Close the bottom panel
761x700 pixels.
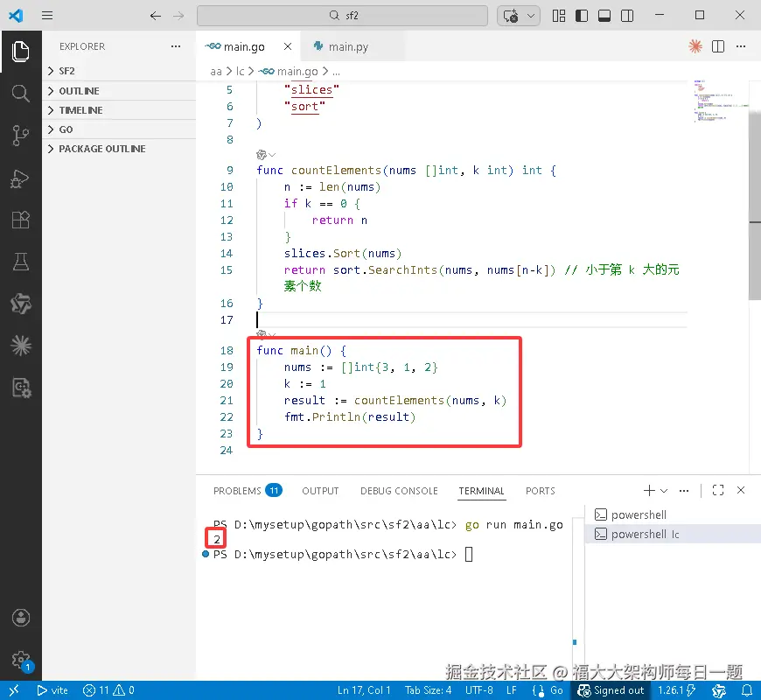pyautogui.click(x=741, y=490)
